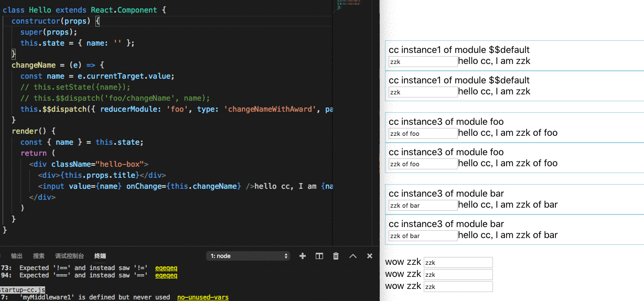Click the "this.state = { name: '' };" line
The width and height of the screenshot is (644, 301).
[78, 43]
